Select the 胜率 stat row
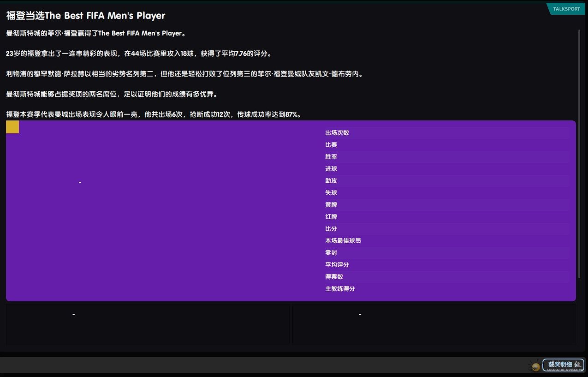Image resolution: width=588 pixels, height=377 pixels. (446, 157)
